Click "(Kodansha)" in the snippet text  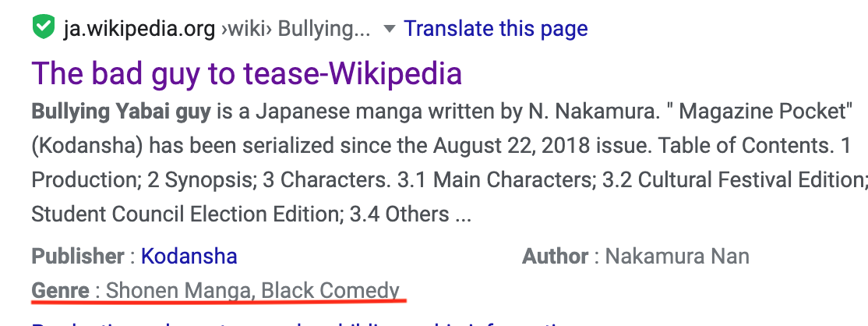point(86,145)
